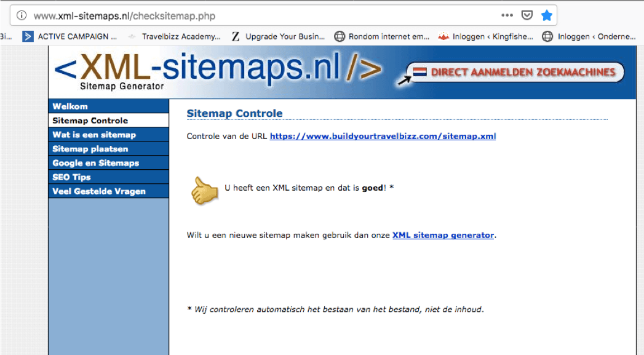Screen dimensions: 644x355
Task: Click the Sitemap Generator subtitle text
Action: point(122,86)
